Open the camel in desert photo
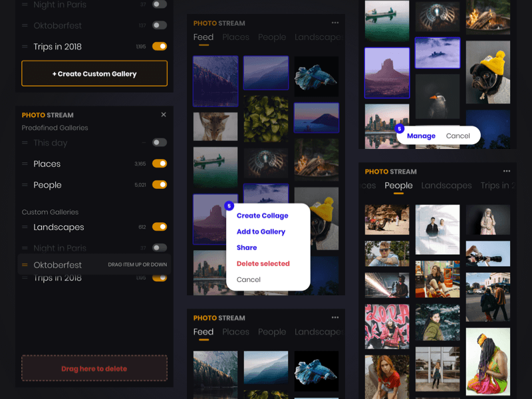532x399 pixels. (387, 219)
